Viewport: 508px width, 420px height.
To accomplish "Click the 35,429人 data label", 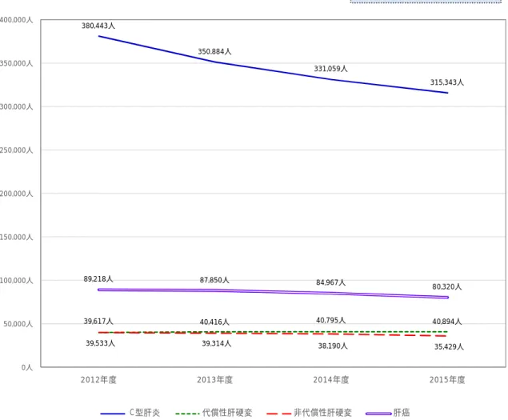I will [449, 346].
